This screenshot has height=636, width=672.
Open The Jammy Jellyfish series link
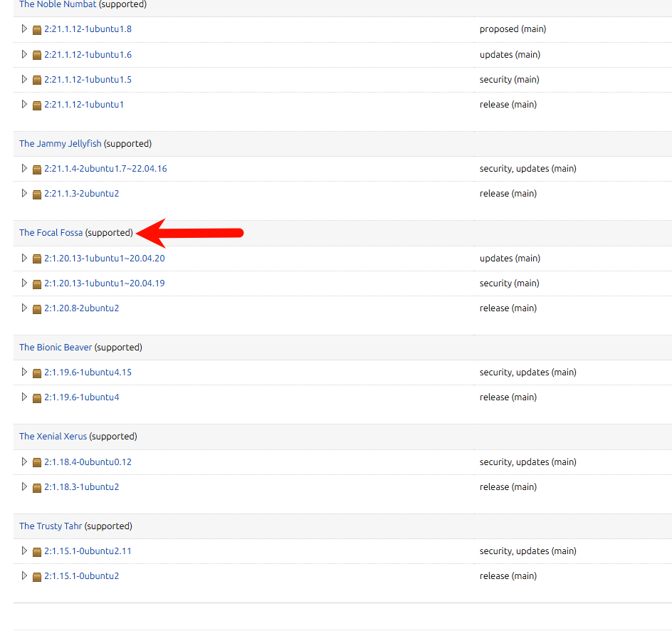61,143
